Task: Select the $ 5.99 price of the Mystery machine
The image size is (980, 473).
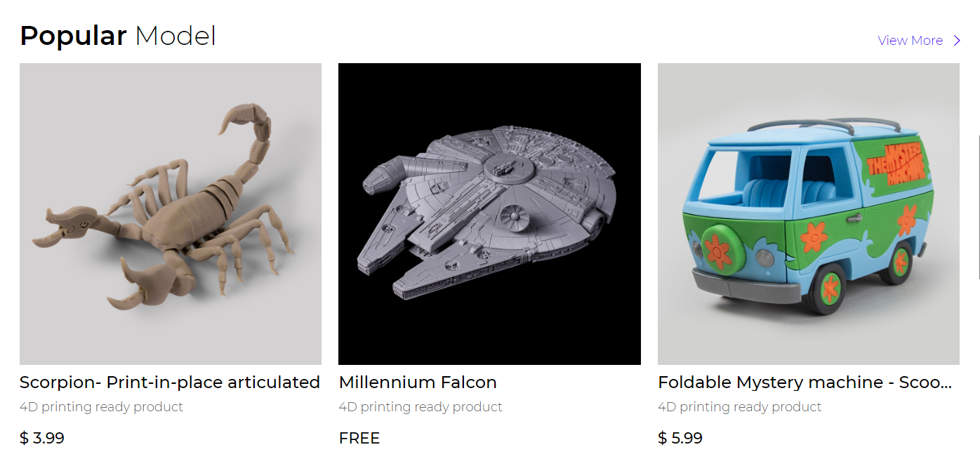Action: (x=680, y=439)
